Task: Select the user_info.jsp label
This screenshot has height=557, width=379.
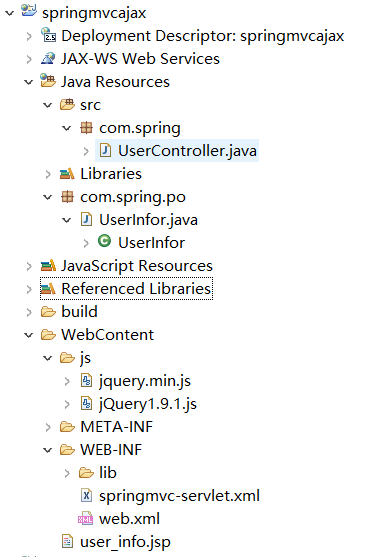Action: pos(125,542)
